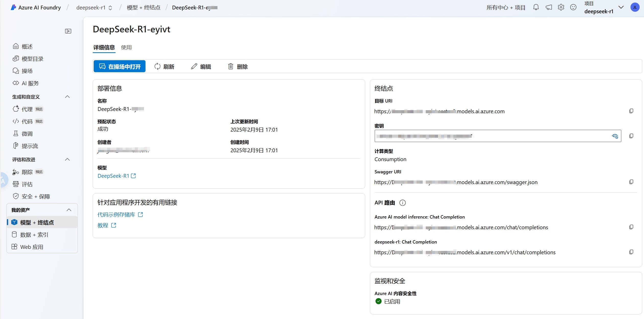Copy the target URI value

coord(631,111)
